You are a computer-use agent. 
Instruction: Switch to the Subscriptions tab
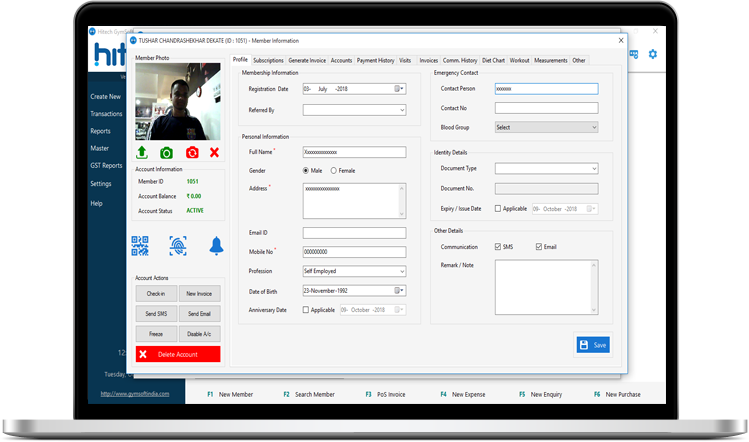tap(268, 60)
